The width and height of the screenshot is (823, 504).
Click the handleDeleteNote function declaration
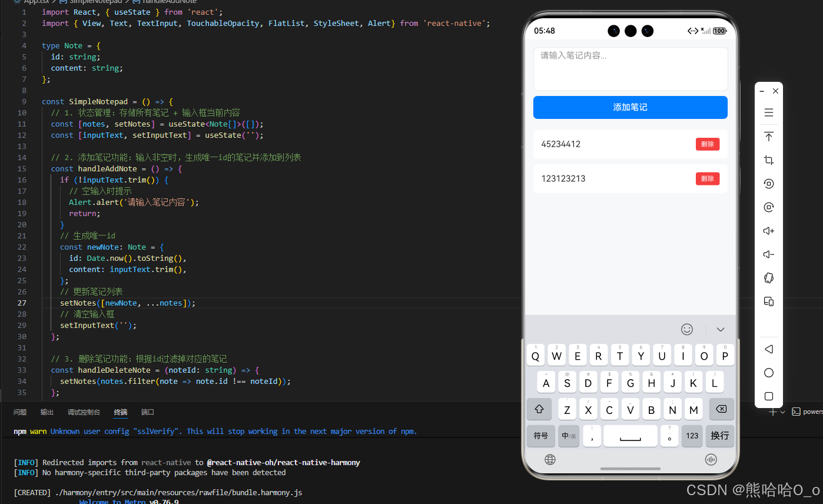click(155, 370)
